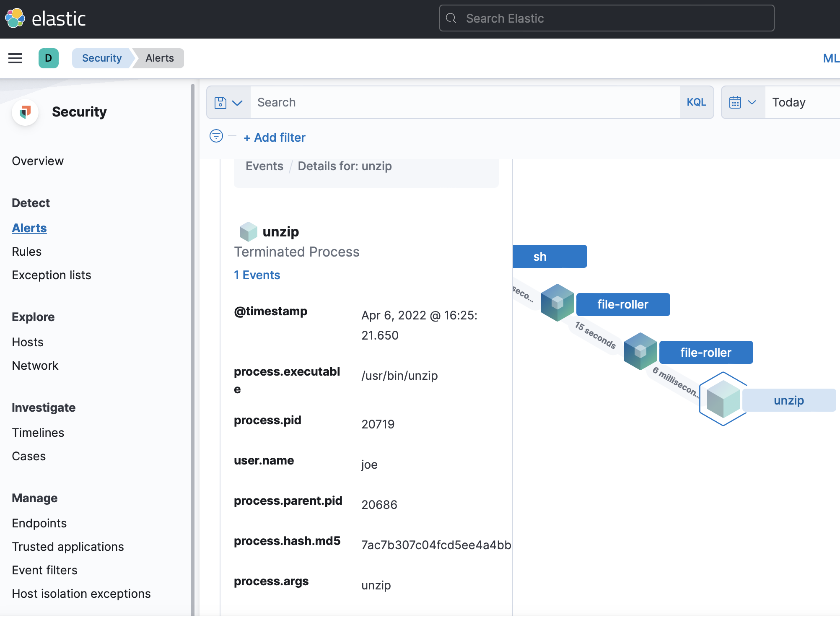Switch to the Alerts breadcrumb
Image resolution: width=840 pixels, height=628 pixels.
point(159,58)
